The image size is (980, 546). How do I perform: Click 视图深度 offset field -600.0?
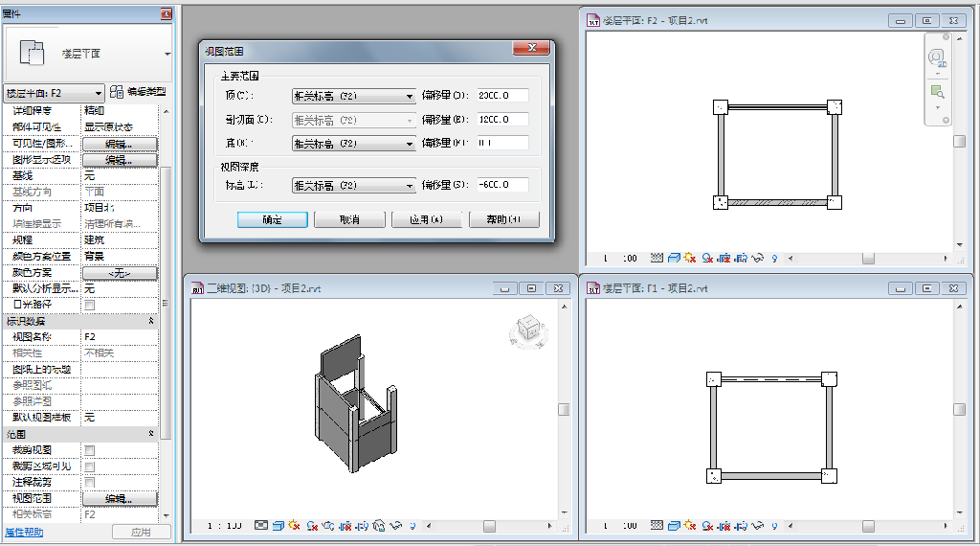502,185
